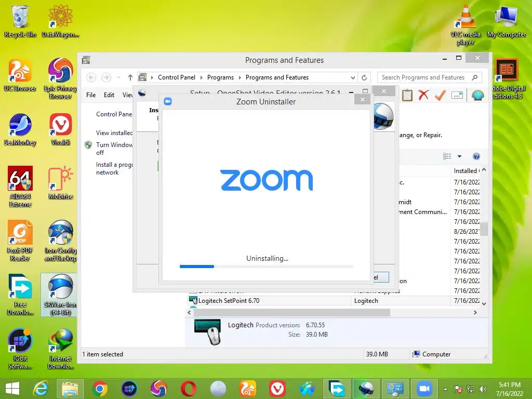Click the Up arrow navigation button
The width and height of the screenshot is (532, 399).
click(130, 77)
